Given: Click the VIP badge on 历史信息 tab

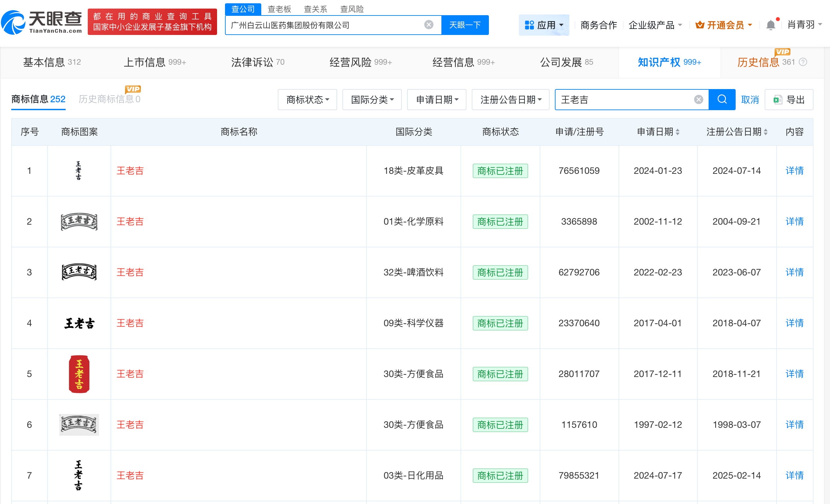Looking at the screenshot, I should [x=783, y=52].
